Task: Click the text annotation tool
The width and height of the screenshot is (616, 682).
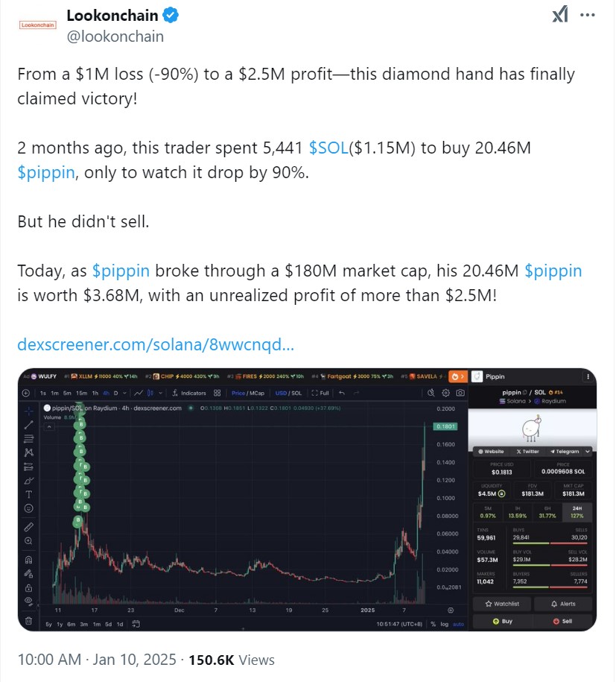Action: coord(29,494)
